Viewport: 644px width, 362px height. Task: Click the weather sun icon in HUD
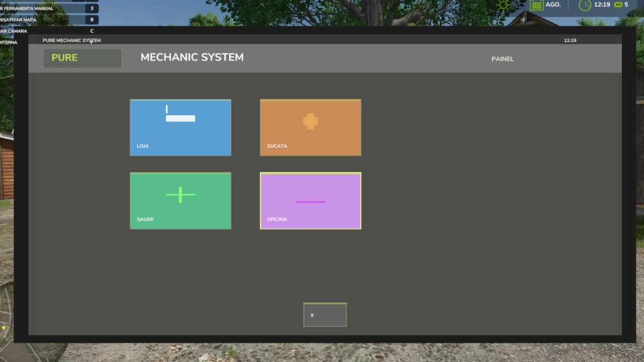[504, 5]
